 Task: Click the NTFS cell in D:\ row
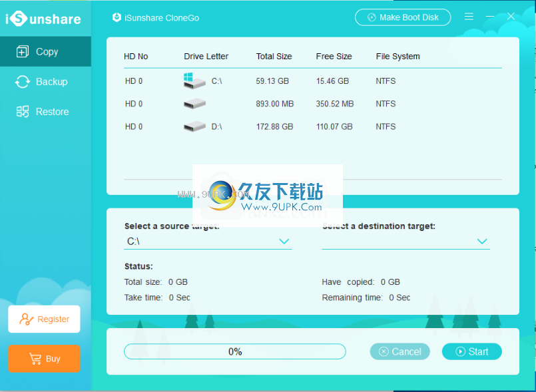coord(386,127)
